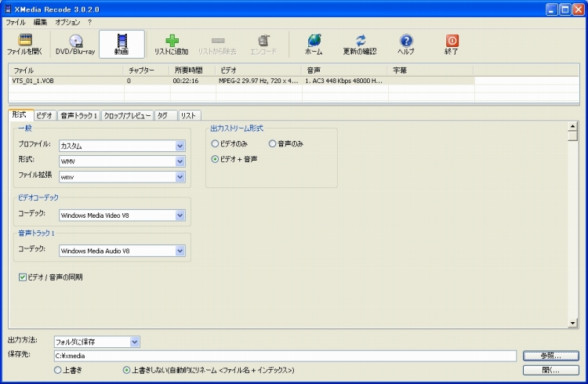Choose the 上書き radio option

57,370
